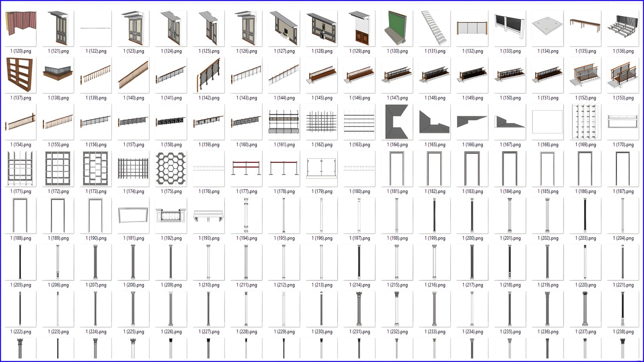Screen dimensions: 644x362
Task: Select the filename 1 (222).png
Action: [x=21, y=332]
